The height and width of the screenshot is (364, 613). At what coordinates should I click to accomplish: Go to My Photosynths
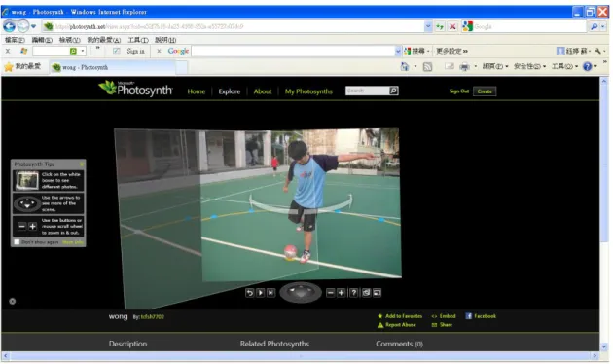[x=308, y=91]
